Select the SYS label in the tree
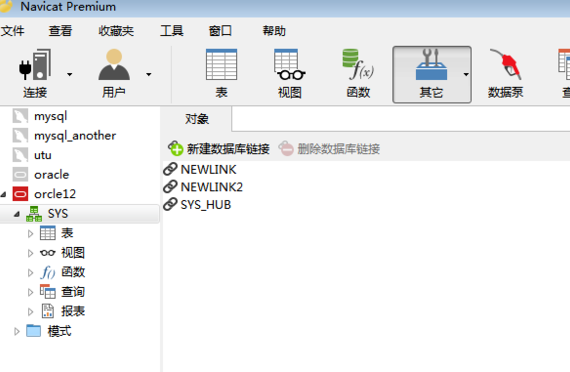 click(x=58, y=214)
